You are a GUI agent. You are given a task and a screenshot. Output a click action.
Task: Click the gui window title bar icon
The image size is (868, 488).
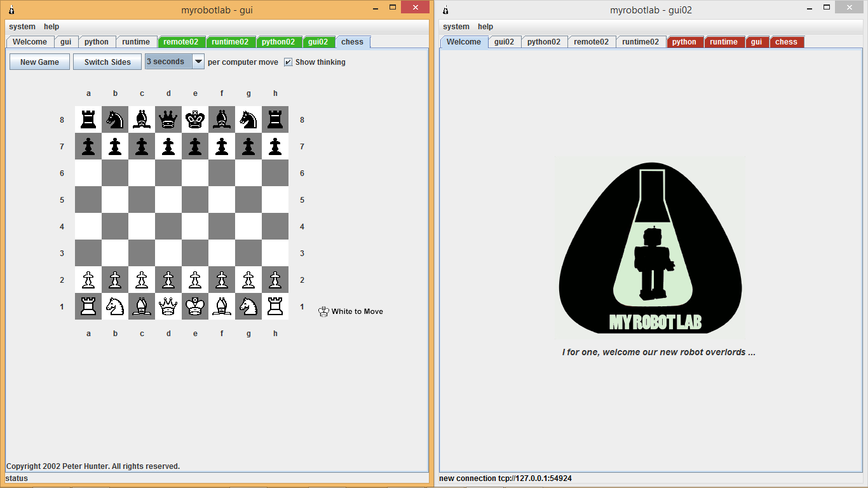11,10
